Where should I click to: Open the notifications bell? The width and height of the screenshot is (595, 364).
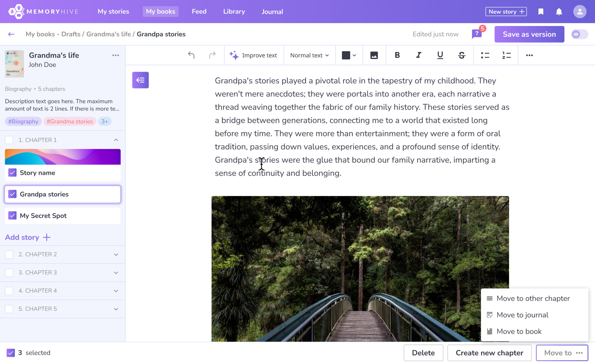coord(559,12)
